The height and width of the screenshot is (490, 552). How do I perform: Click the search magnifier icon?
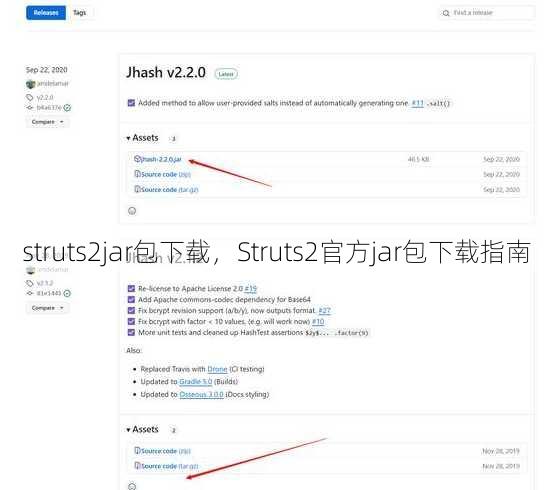(x=446, y=13)
